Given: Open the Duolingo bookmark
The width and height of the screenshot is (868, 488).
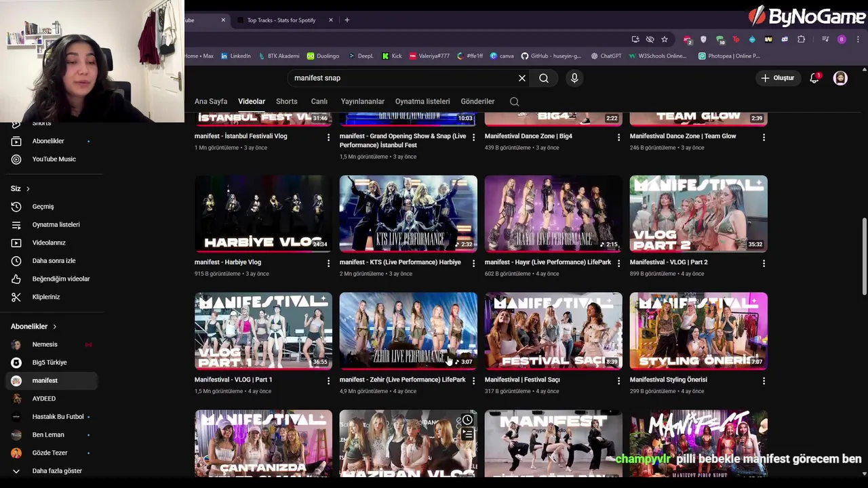Looking at the screenshot, I should pos(323,56).
